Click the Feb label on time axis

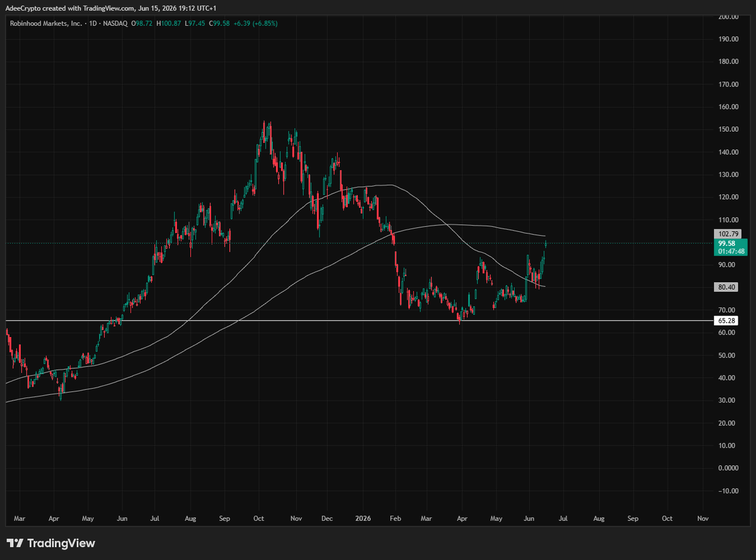[396, 519]
